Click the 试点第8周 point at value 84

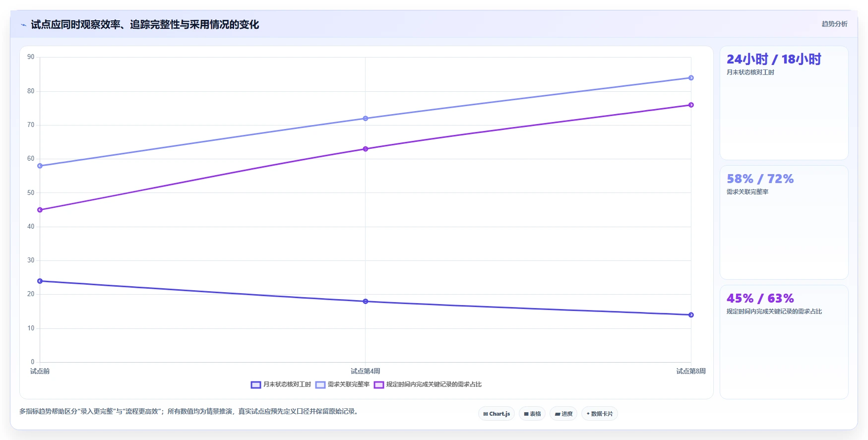691,78
